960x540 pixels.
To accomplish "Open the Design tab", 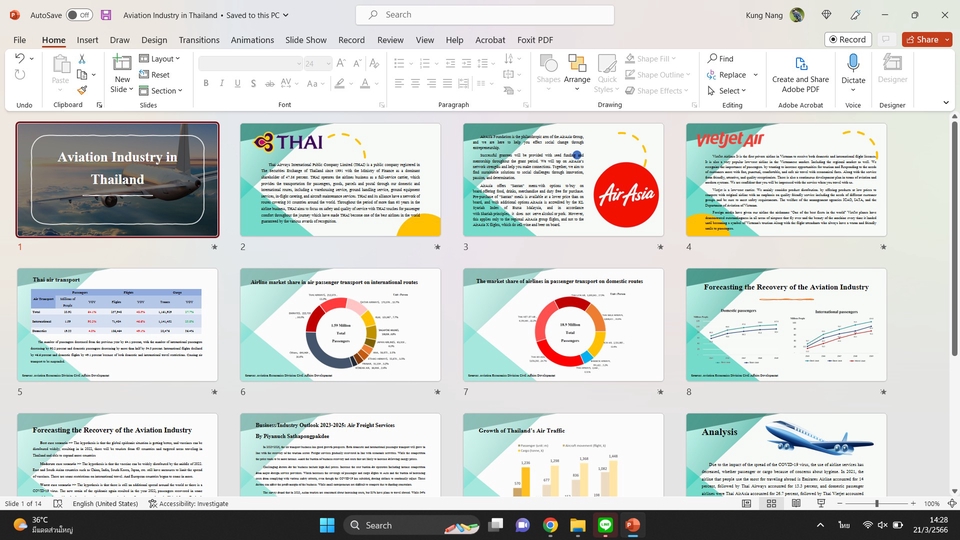I will point(154,40).
